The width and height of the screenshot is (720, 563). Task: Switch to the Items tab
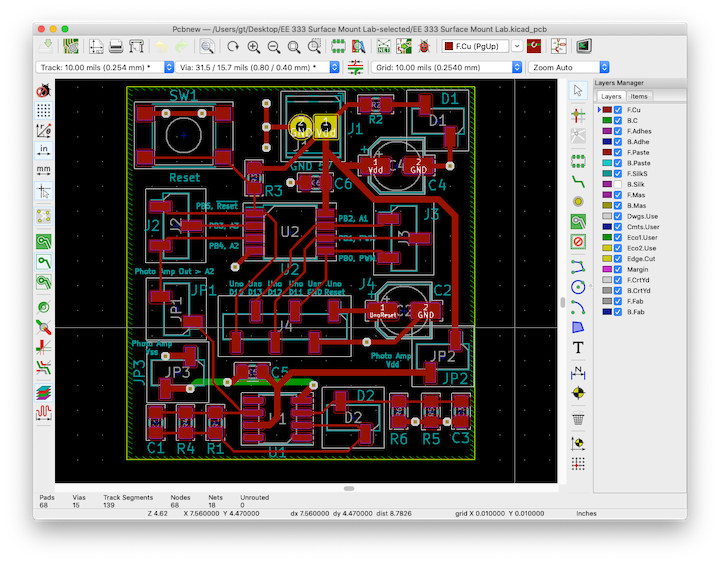(638, 96)
